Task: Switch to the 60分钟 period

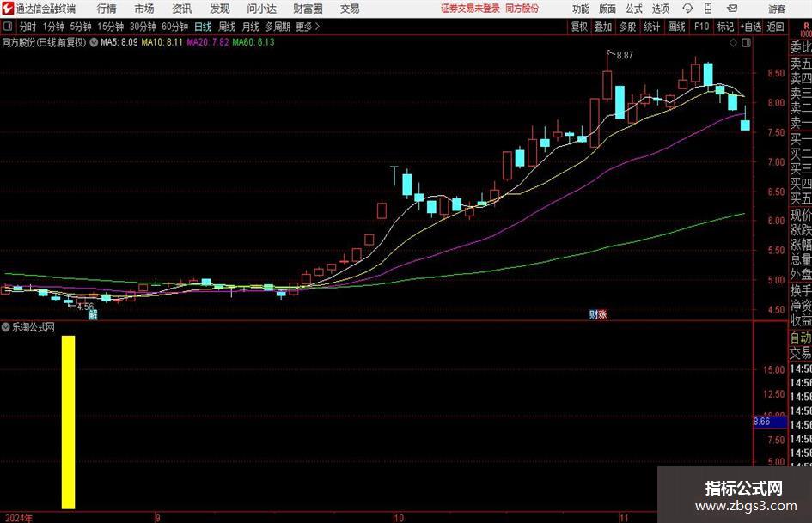Action: click(x=174, y=27)
